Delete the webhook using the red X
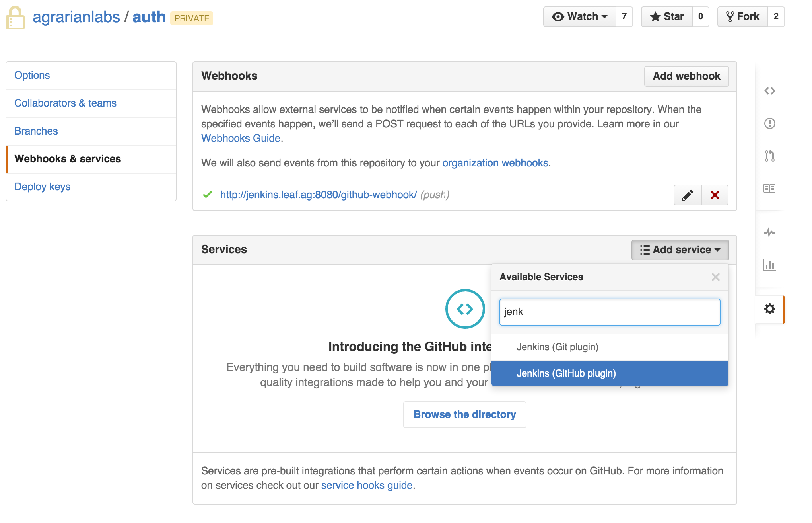This screenshot has width=812, height=523. pyautogui.click(x=715, y=195)
